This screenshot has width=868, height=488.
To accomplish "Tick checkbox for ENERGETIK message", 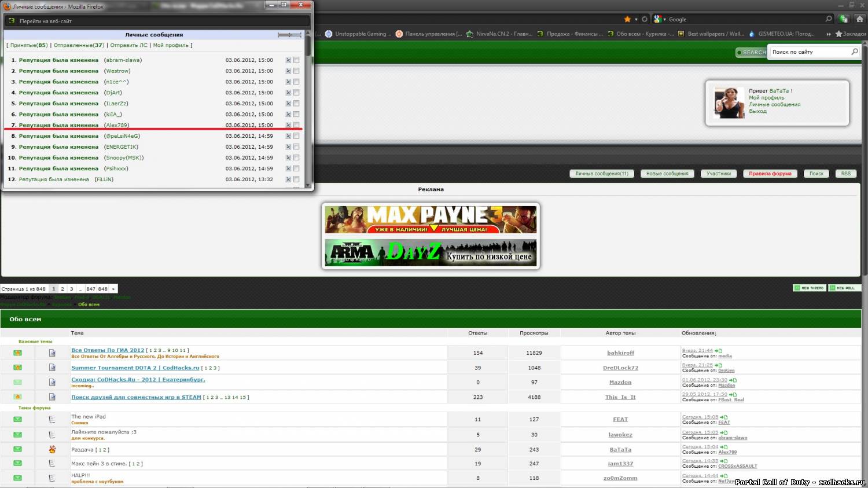I will [296, 147].
